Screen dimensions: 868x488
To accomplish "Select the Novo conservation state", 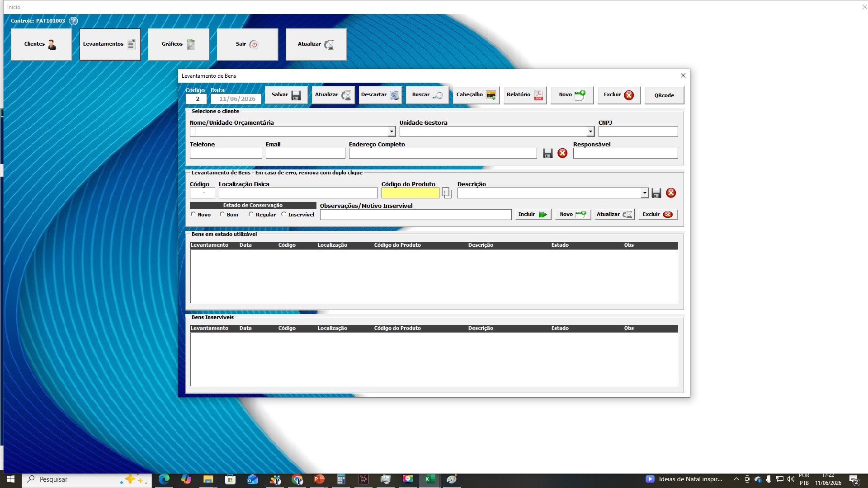I will coord(193,215).
